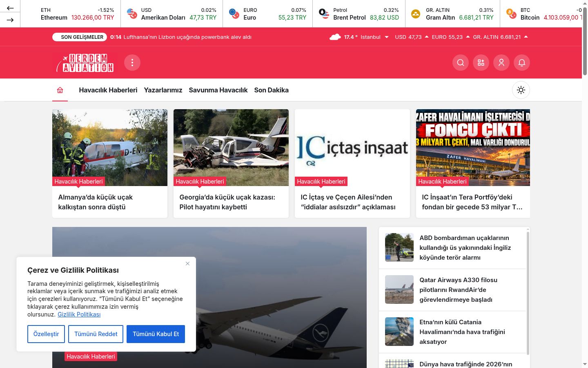Open the IC içtaş inşaat image
This screenshot has height=368, width=588.
[x=352, y=148]
